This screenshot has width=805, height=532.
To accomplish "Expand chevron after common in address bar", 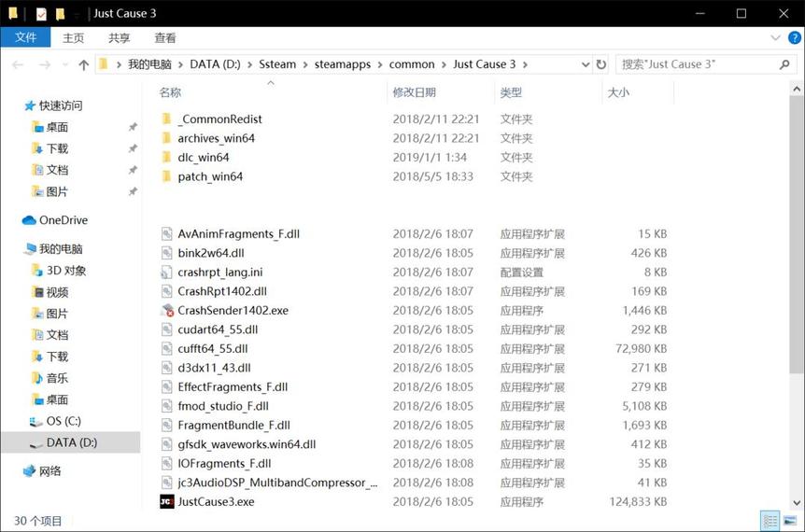I will coord(444,64).
